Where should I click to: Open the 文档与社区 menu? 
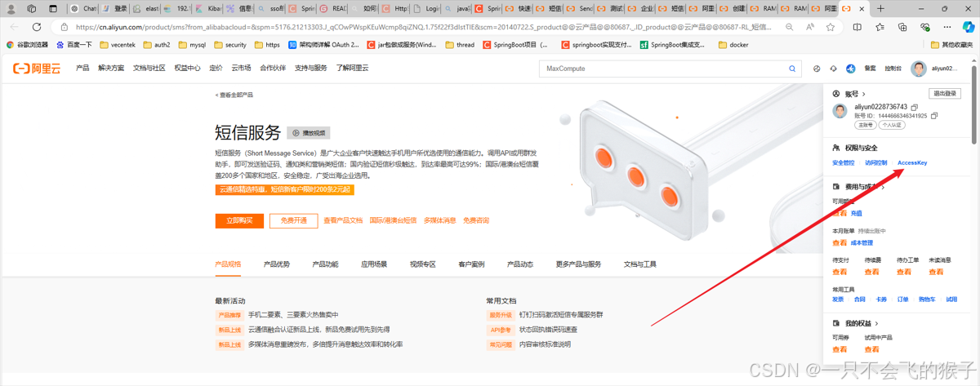[x=149, y=69]
